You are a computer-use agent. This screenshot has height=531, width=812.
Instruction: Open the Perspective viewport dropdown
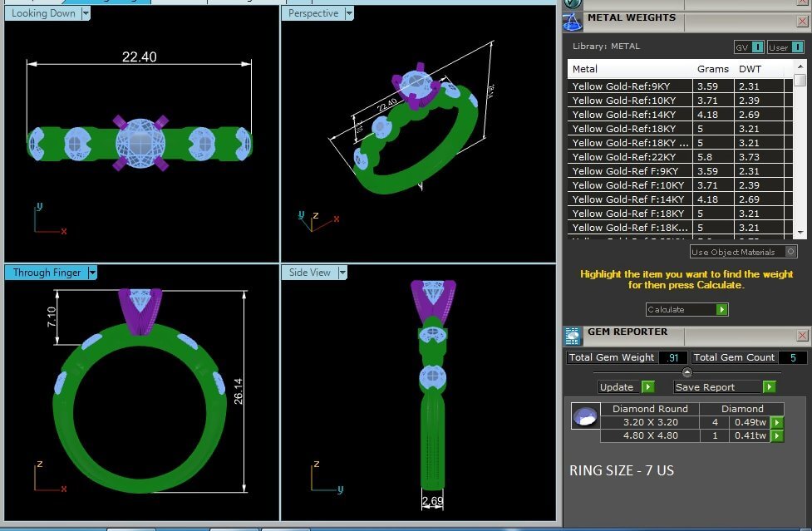[x=349, y=13]
